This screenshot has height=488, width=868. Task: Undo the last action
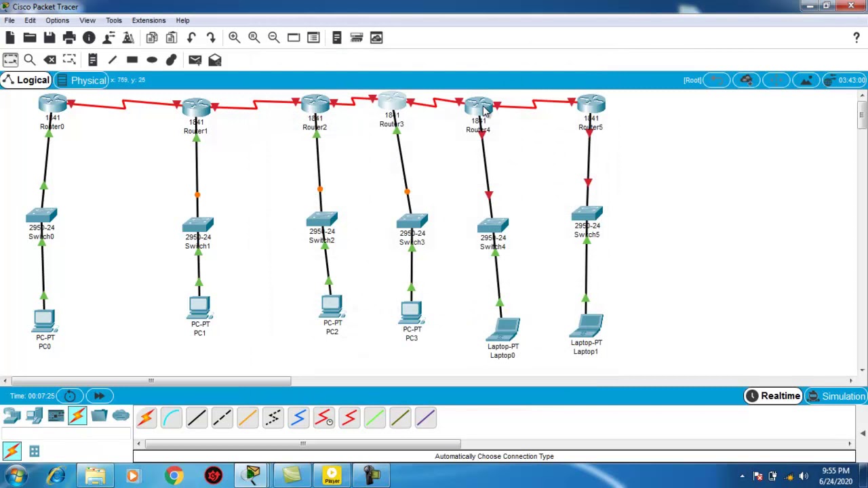(x=191, y=38)
